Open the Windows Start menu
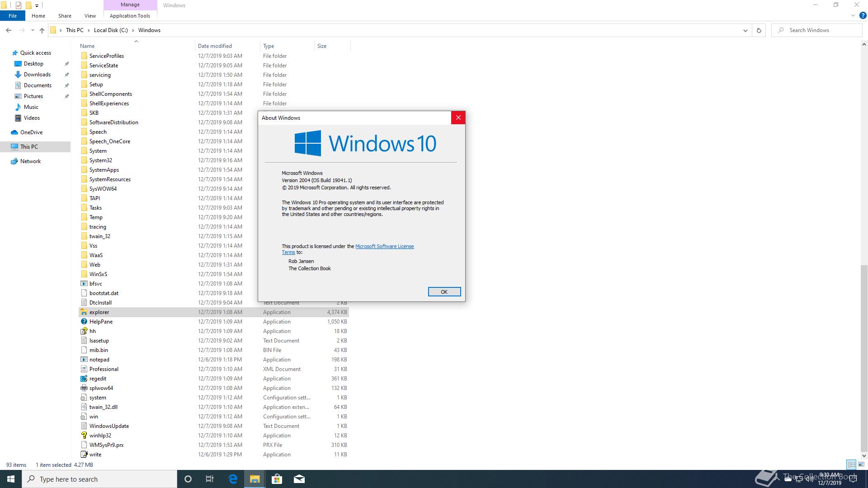The image size is (868, 488). pos(11,479)
